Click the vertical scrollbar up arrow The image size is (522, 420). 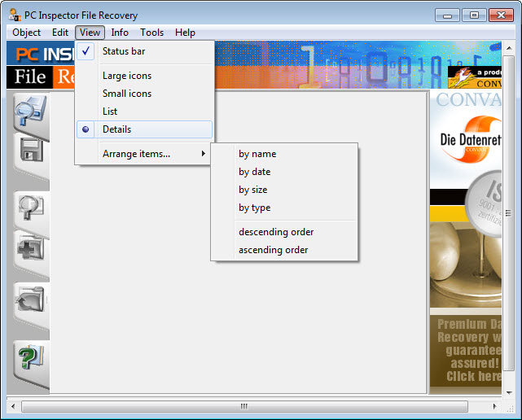509,48
